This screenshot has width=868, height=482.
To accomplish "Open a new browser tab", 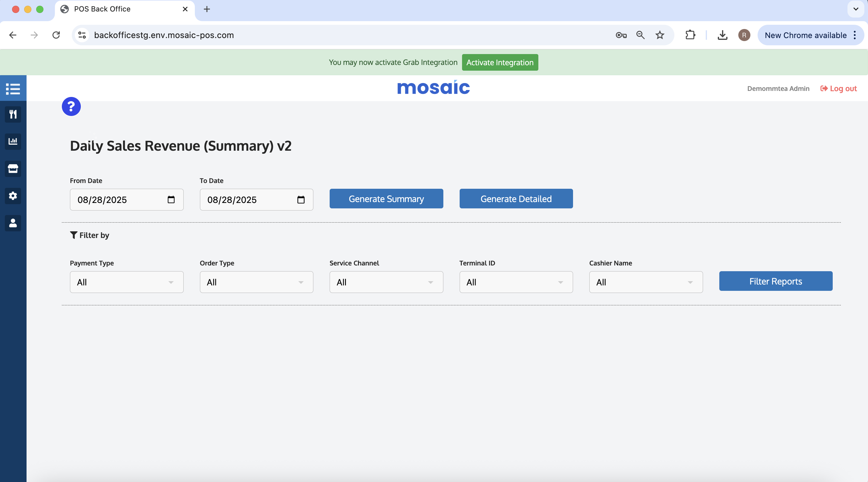I will [207, 9].
